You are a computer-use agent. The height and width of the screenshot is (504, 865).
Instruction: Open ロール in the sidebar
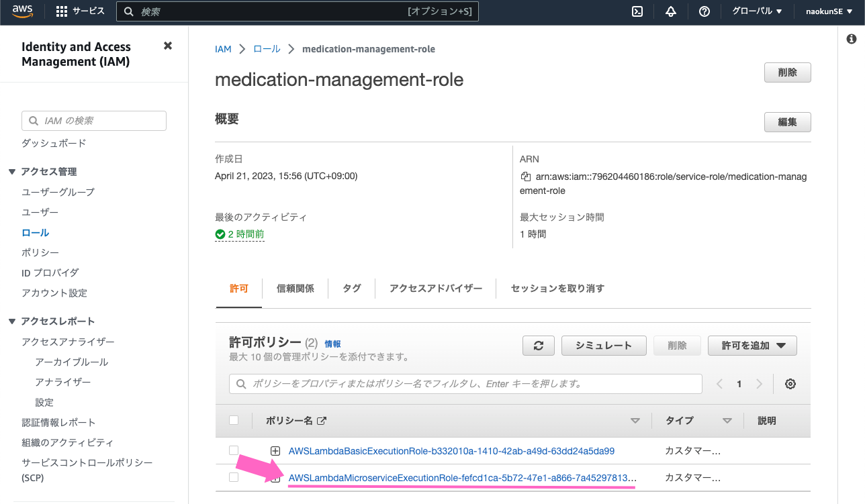coord(36,233)
